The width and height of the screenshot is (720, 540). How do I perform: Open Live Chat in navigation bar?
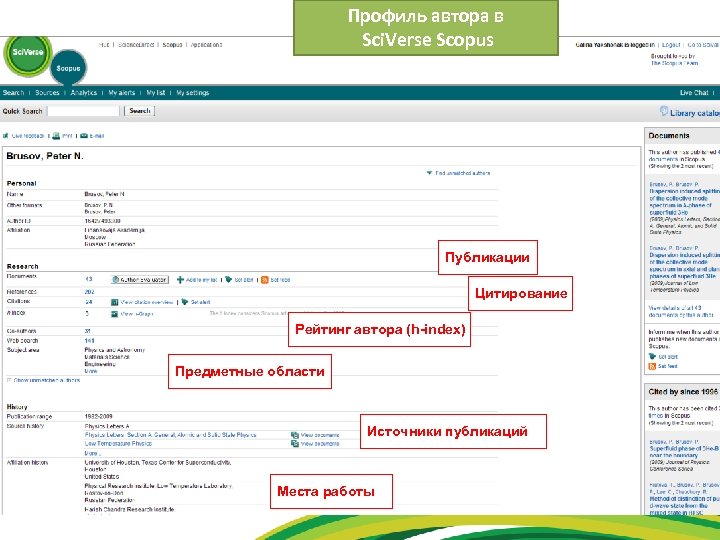click(694, 93)
